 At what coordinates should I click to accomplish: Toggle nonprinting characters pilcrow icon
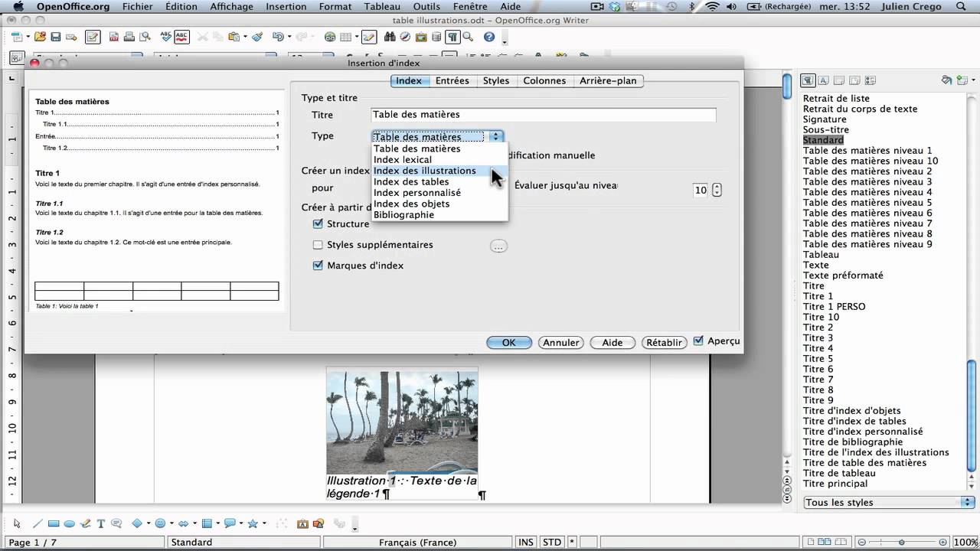452,36
